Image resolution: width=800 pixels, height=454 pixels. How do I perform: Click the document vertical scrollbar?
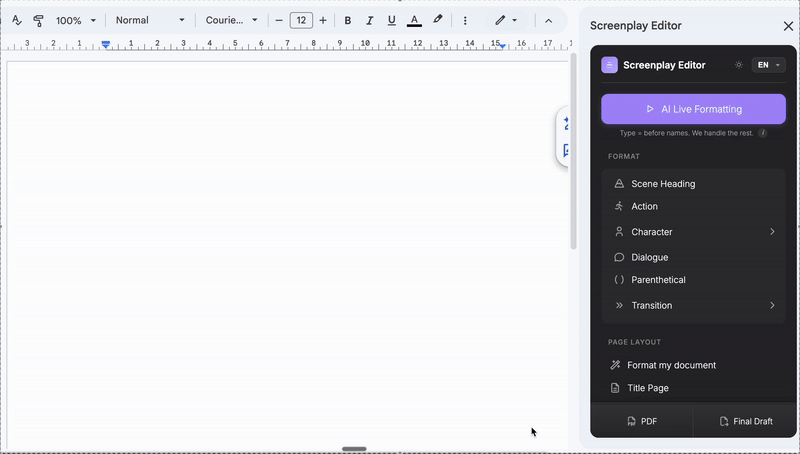tap(573, 151)
